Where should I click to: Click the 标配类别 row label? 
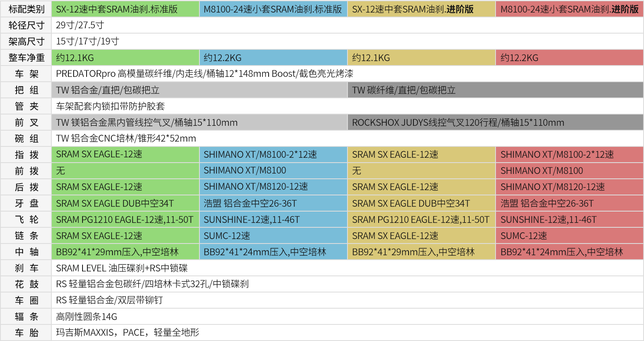point(26,9)
